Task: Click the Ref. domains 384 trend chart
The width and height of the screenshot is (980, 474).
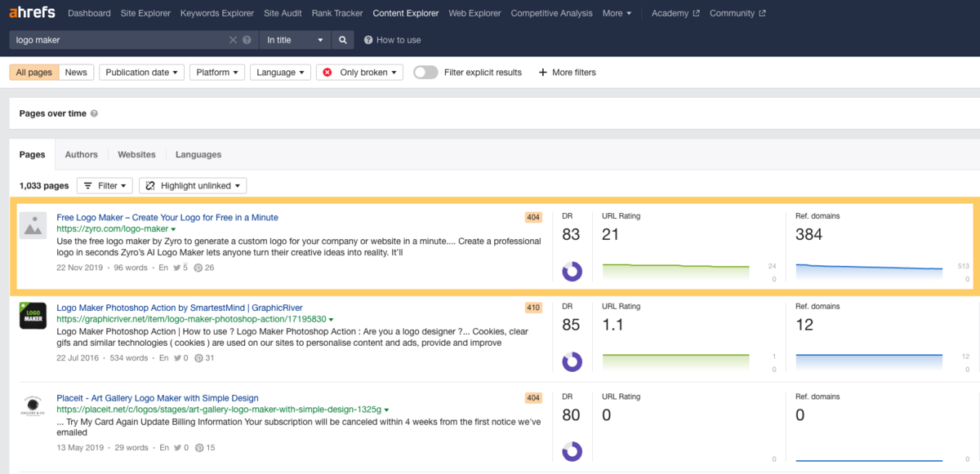Action: pyautogui.click(x=868, y=271)
